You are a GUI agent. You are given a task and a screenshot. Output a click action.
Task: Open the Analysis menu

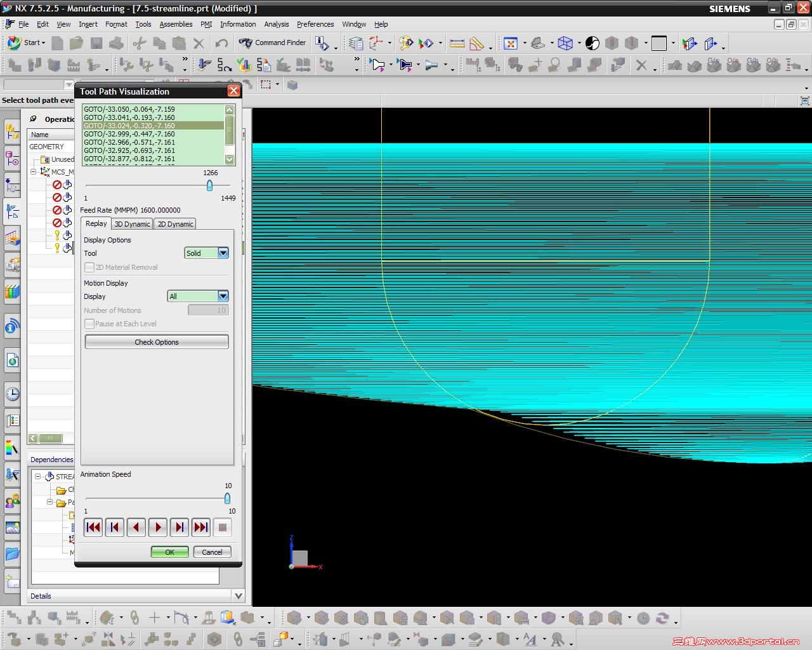click(277, 24)
